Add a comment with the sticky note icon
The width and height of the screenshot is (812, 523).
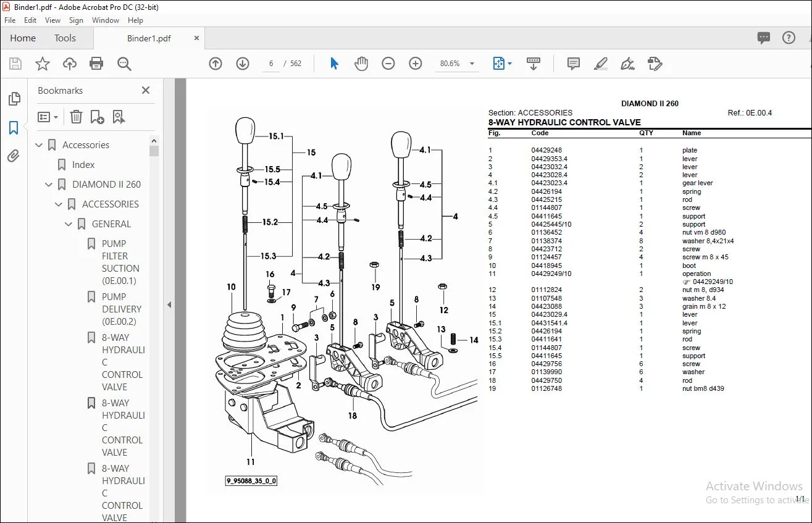click(574, 64)
